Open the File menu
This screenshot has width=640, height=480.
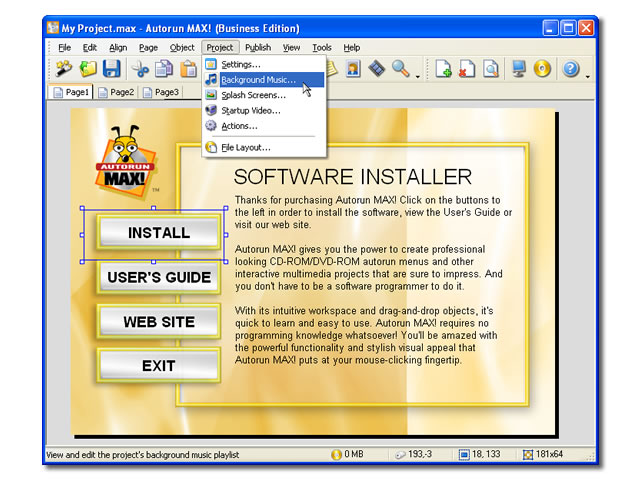coord(64,48)
